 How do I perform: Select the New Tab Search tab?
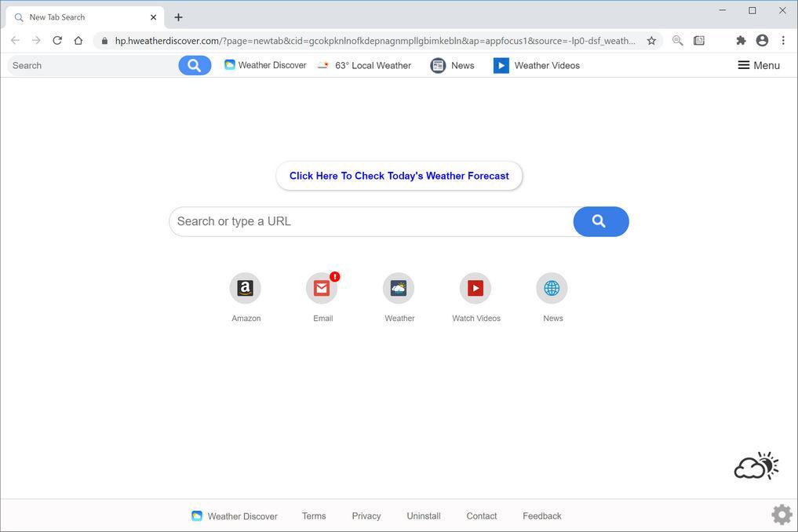click(85, 17)
